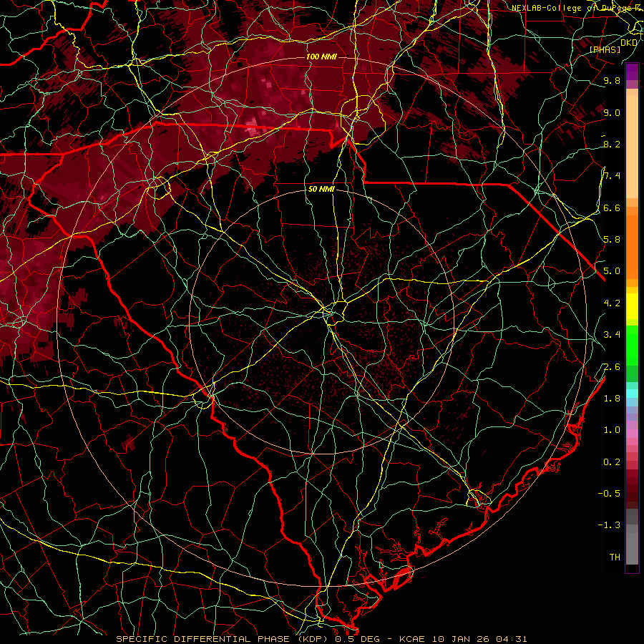Click the purple swatch at the legend top
Screen dimensions: 644x644
tap(632, 72)
